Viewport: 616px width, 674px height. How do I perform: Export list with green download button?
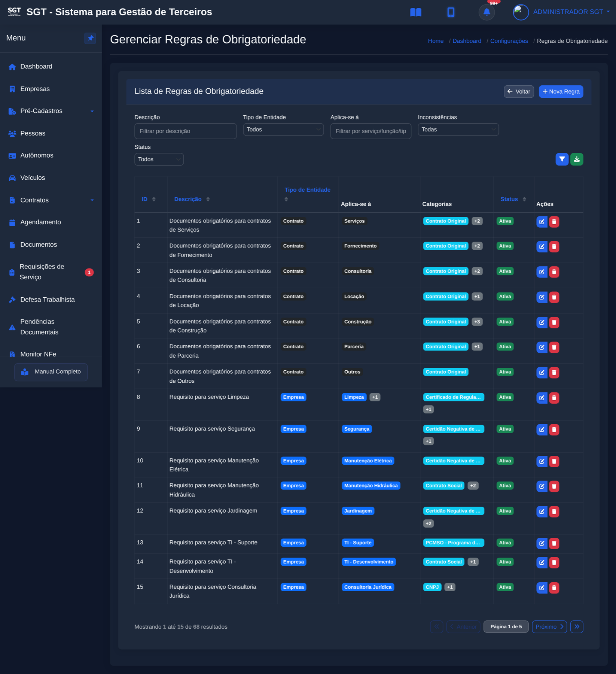(577, 159)
